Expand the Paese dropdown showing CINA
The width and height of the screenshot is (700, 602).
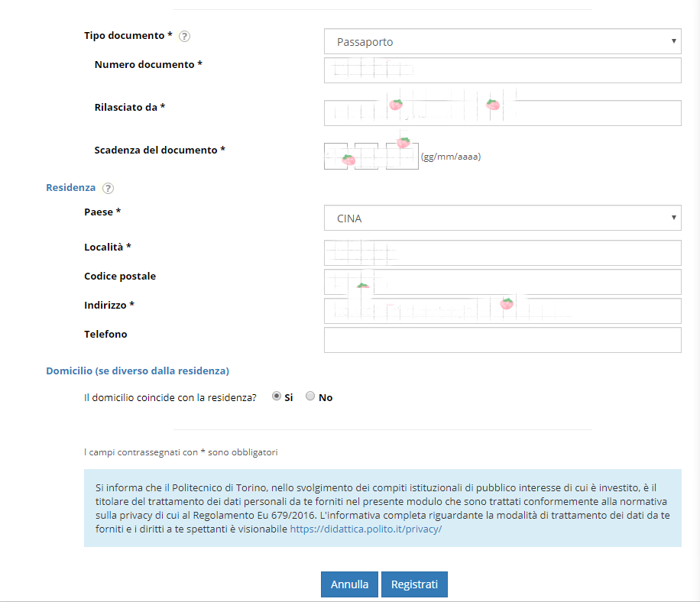tap(502, 218)
